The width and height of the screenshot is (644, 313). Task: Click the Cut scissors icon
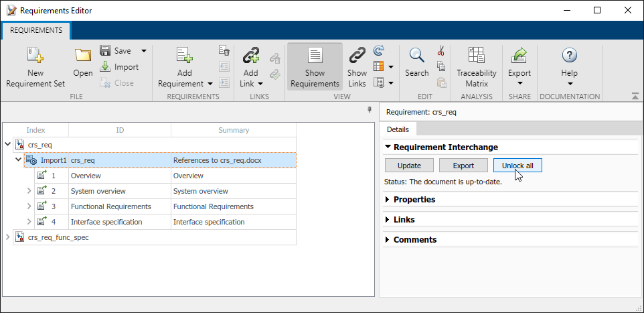tap(441, 51)
